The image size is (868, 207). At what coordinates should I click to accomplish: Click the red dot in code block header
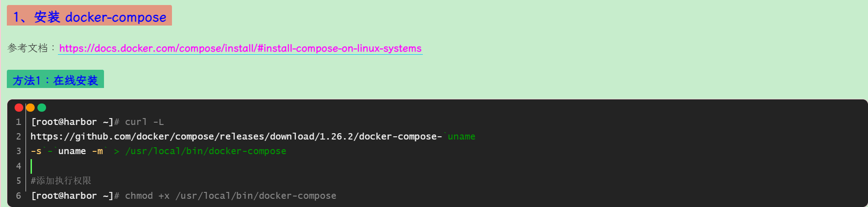[19, 108]
